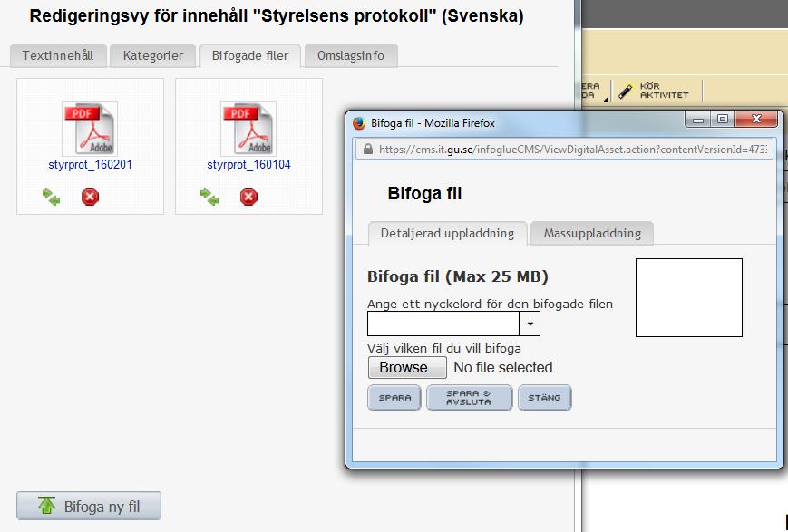
Task: Click the Spara & Avsluta button
Action: (469, 398)
